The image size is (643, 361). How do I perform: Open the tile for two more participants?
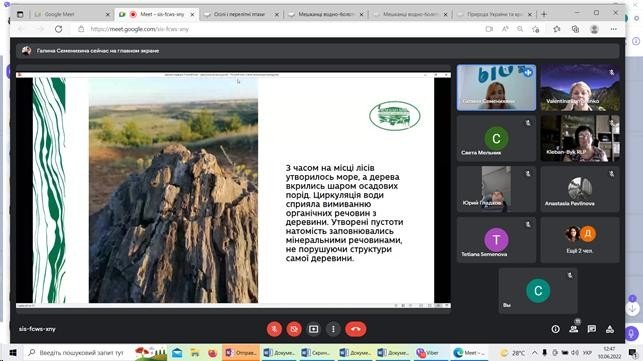(580, 240)
